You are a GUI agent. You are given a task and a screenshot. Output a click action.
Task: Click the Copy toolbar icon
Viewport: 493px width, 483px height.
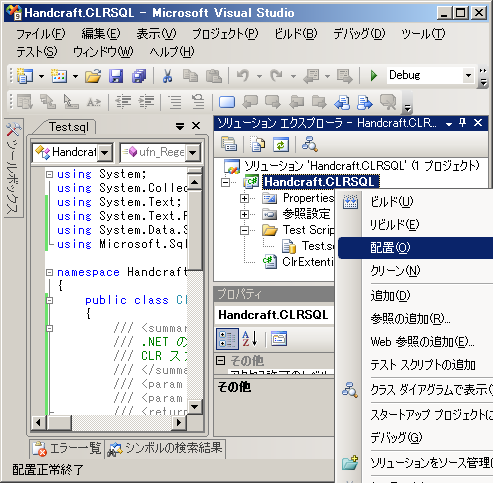coord(190,76)
